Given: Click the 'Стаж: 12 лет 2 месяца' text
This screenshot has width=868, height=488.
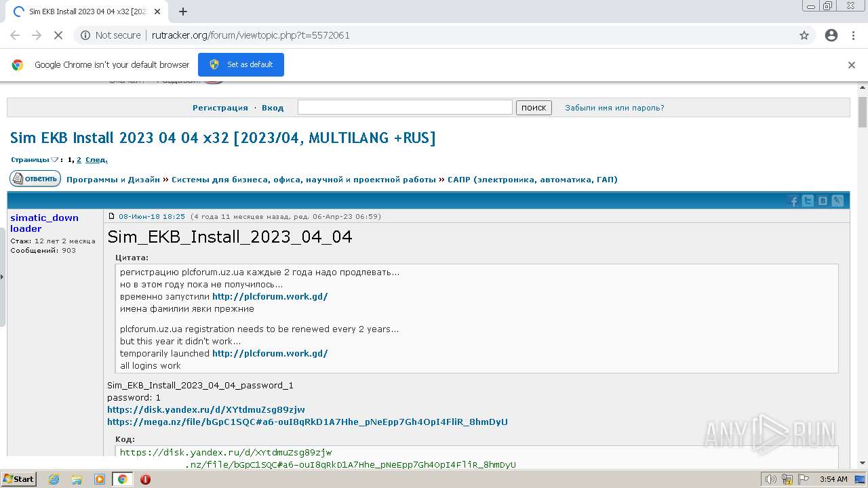Looking at the screenshot, I should (52, 241).
